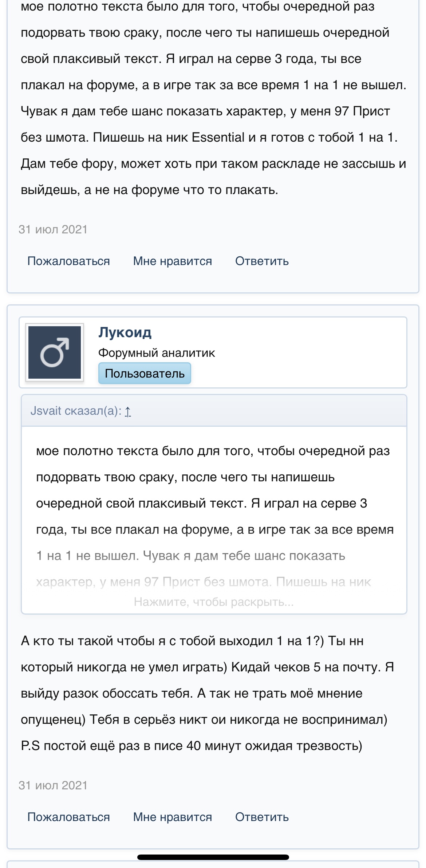Viewport: 426px width, 868px height.
Task: Click the Пользователь user badge
Action: pyautogui.click(x=145, y=374)
